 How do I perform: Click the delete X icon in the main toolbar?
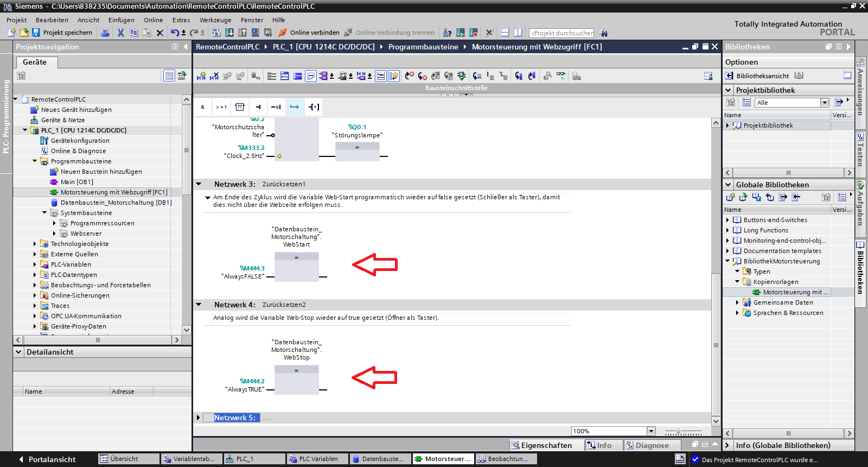pyautogui.click(x=160, y=33)
